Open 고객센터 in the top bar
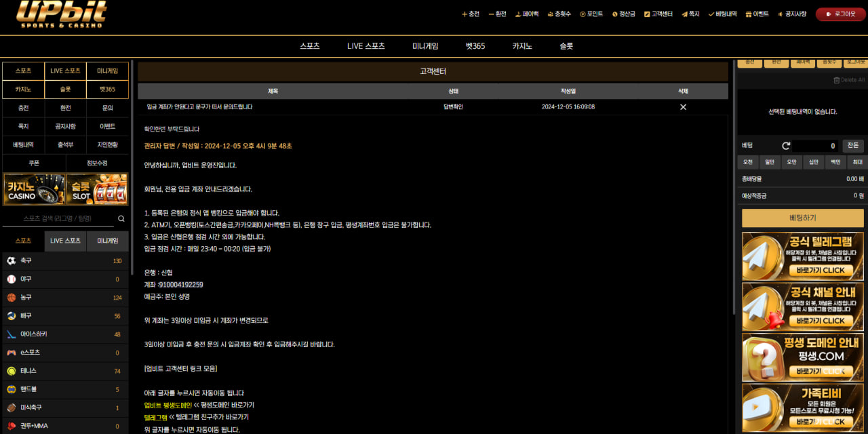Screen dimensions: 868x434 (x=658, y=14)
